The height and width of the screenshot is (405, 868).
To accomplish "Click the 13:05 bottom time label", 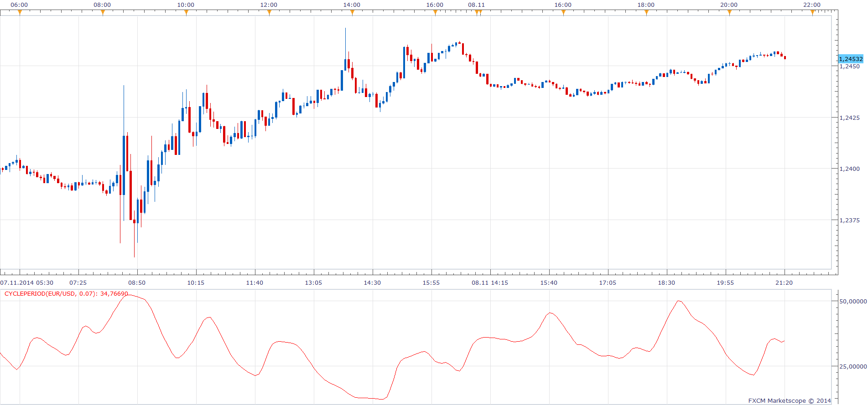I will click(x=313, y=282).
